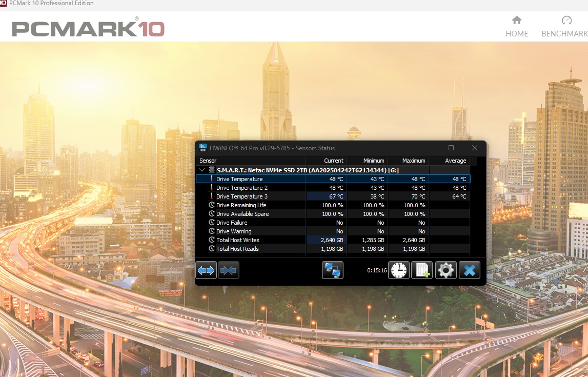Minimize the HWiNFO Sensors Status window
Image resolution: width=588 pixels, height=377 pixels.
click(x=428, y=148)
